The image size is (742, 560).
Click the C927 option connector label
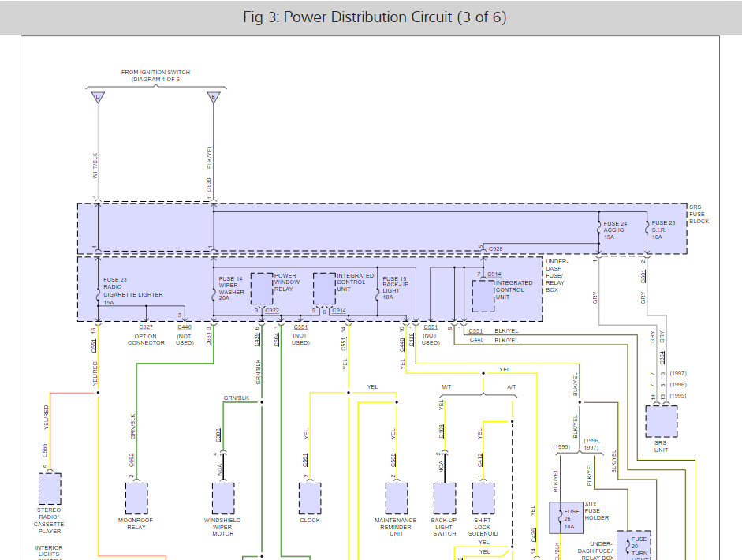[146, 327]
